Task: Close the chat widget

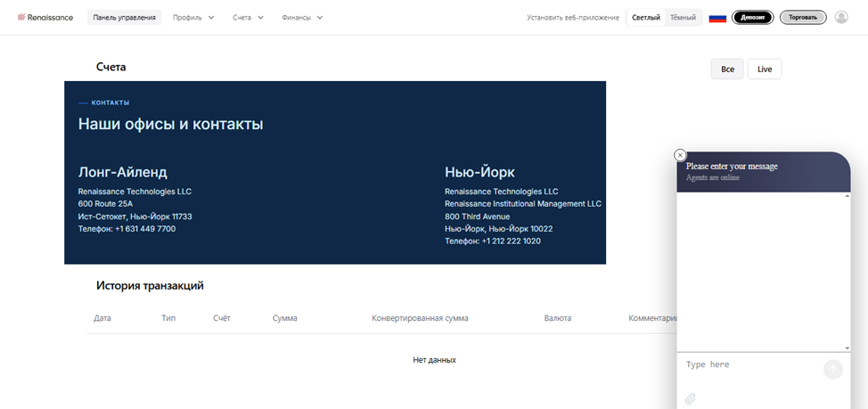Action: coord(680,155)
